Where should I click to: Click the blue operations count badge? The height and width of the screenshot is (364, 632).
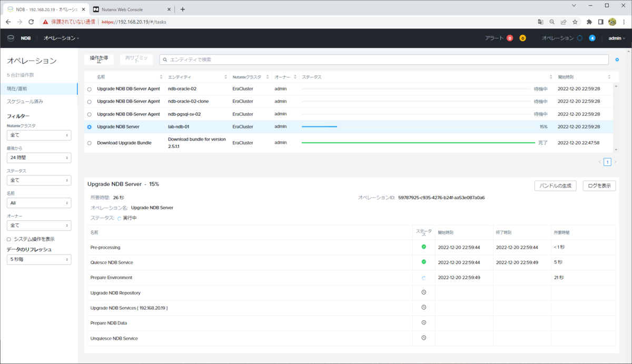click(592, 38)
